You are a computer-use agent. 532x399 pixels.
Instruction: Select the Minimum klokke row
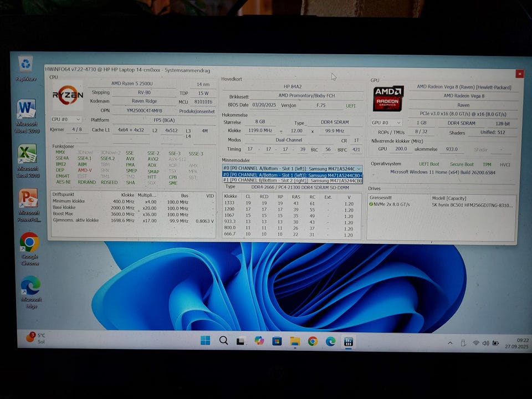(134, 202)
